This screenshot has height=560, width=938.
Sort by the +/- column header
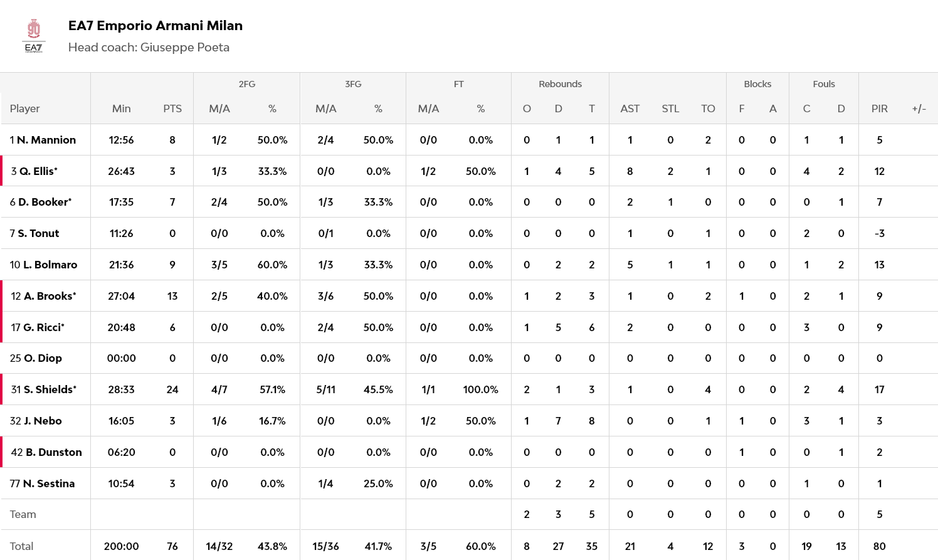[x=919, y=108]
